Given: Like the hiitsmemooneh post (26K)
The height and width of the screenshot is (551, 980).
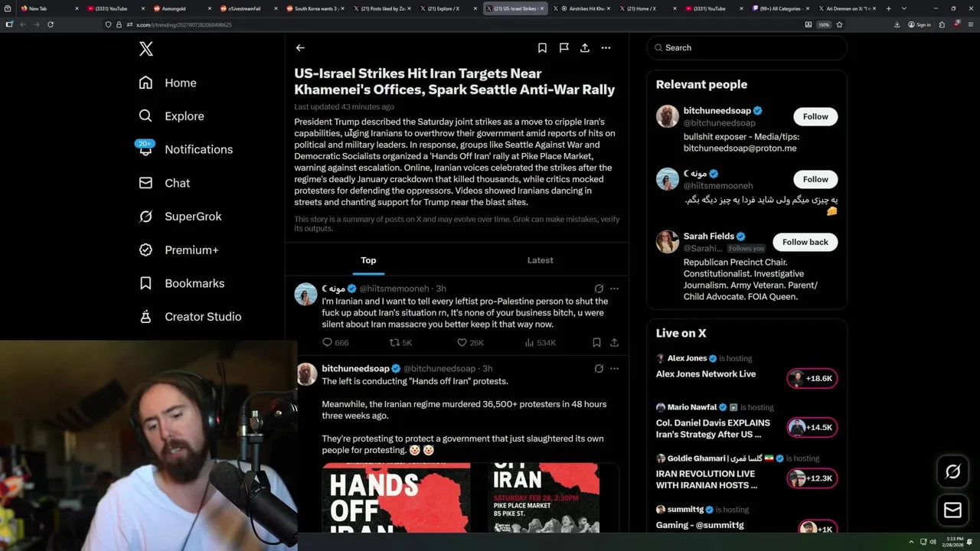Looking at the screenshot, I should point(469,343).
